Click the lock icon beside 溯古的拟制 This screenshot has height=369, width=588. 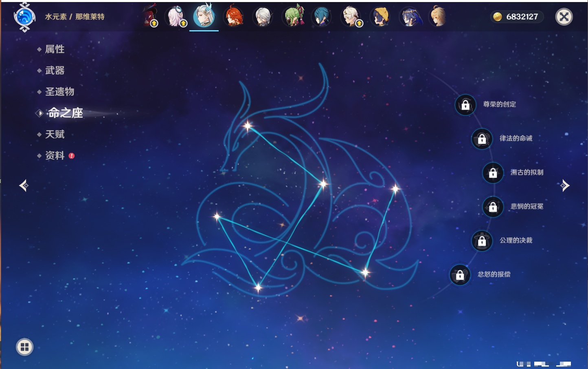(493, 173)
